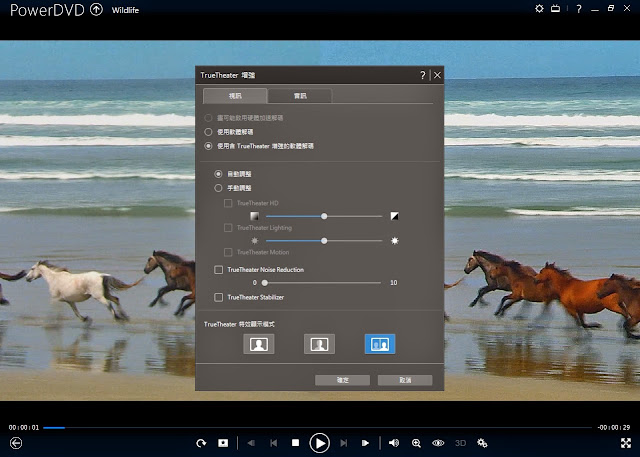The image size is (640, 457).
Task: Enter full screen mode
Action: coord(626,443)
